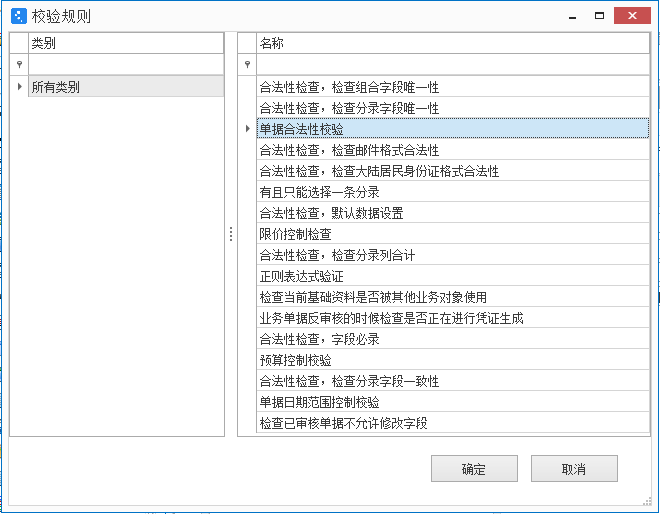Click the splitter handle between the two panels
The height and width of the screenshot is (514, 660).
tap(231, 234)
